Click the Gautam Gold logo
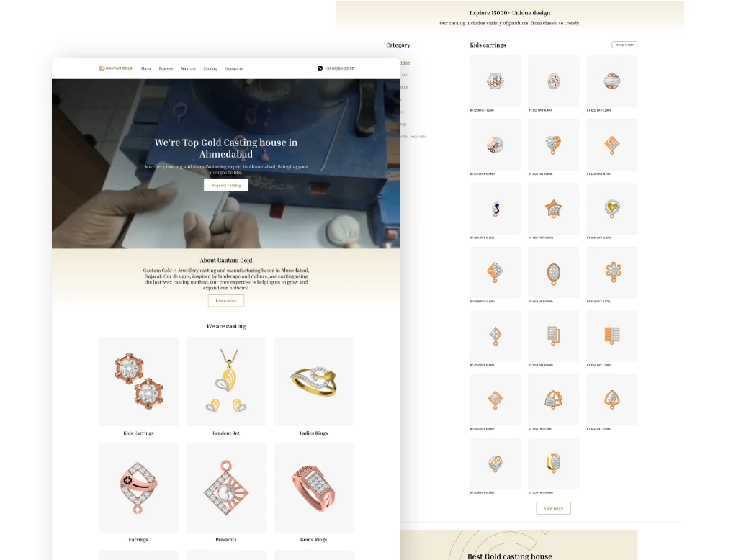736x560 pixels. (x=115, y=68)
